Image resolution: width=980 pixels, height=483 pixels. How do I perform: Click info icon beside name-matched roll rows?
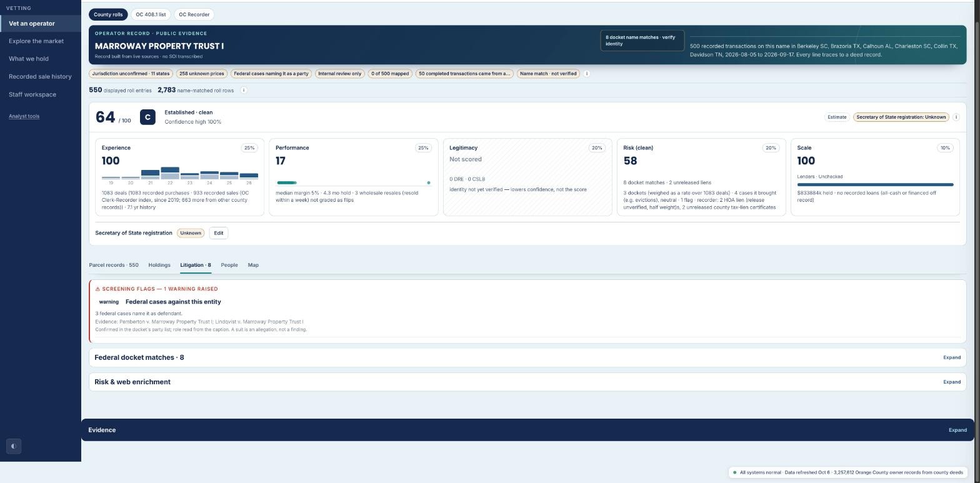coord(244,90)
